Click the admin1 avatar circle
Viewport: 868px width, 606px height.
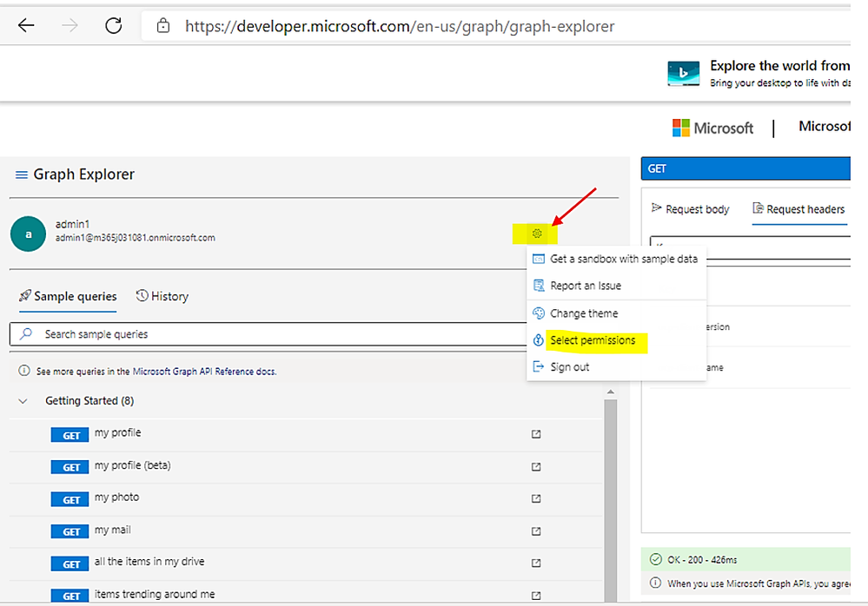click(x=28, y=234)
